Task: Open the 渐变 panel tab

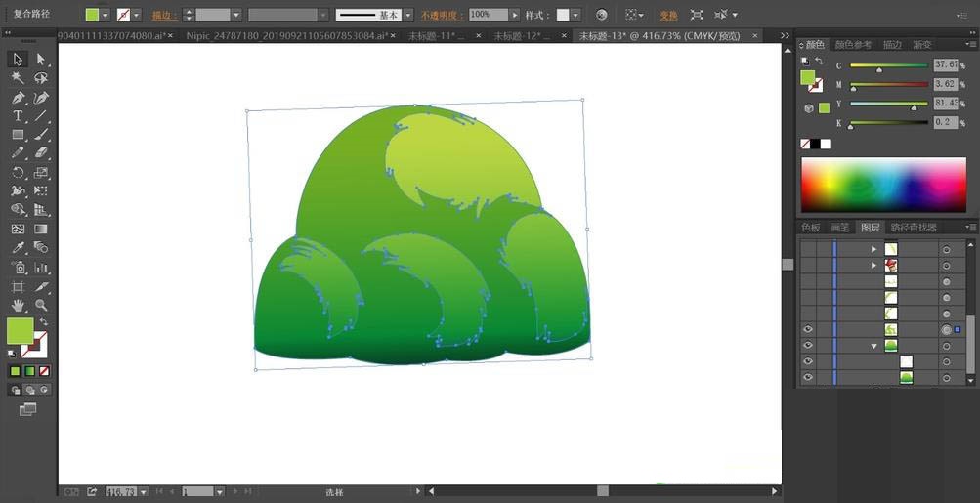Action: pyautogui.click(x=921, y=45)
